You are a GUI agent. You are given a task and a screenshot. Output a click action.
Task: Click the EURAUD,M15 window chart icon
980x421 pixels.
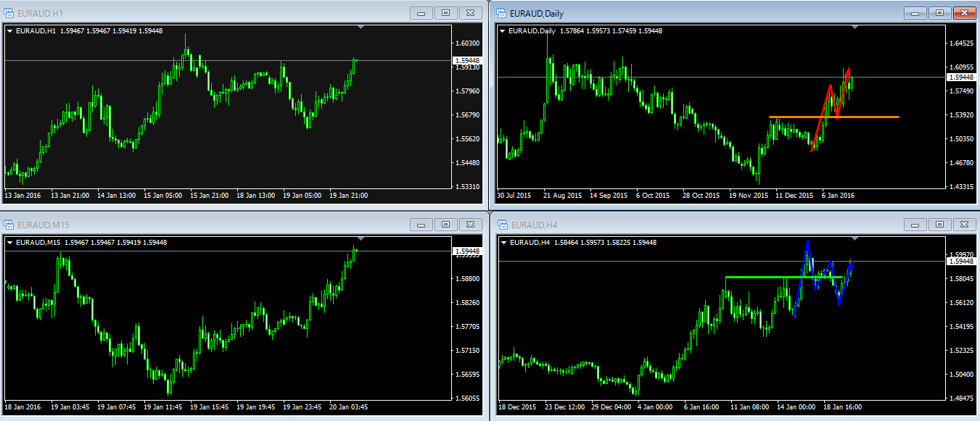click(9, 224)
